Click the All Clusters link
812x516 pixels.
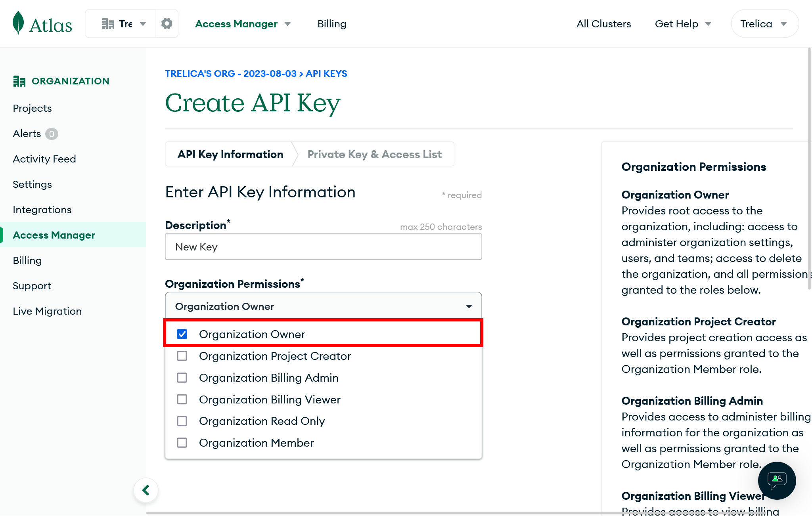(x=603, y=24)
